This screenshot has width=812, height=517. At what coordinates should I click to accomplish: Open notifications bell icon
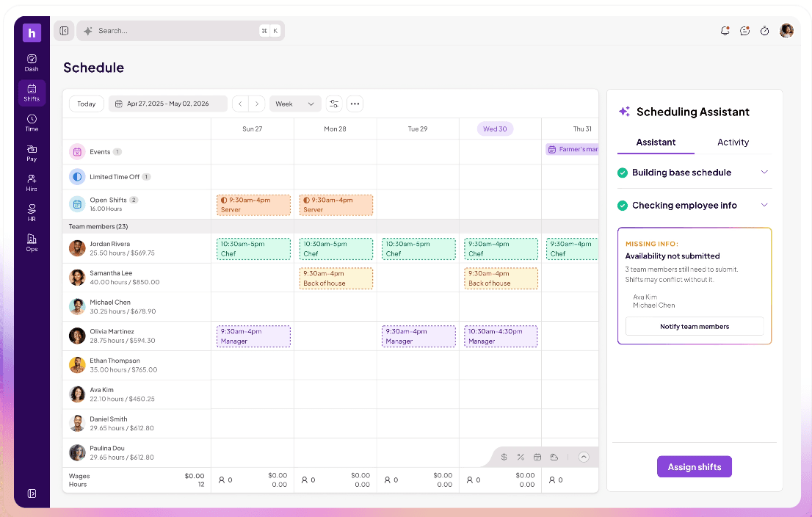pos(725,31)
